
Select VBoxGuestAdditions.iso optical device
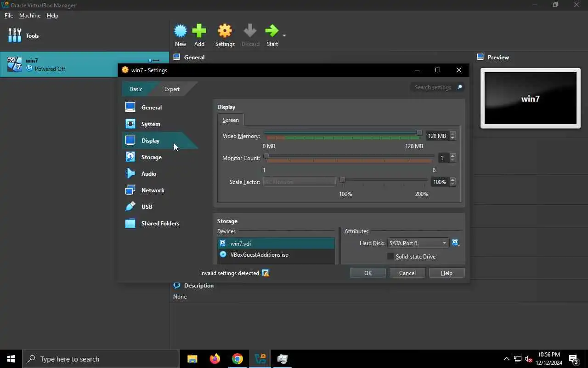[x=276, y=254]
